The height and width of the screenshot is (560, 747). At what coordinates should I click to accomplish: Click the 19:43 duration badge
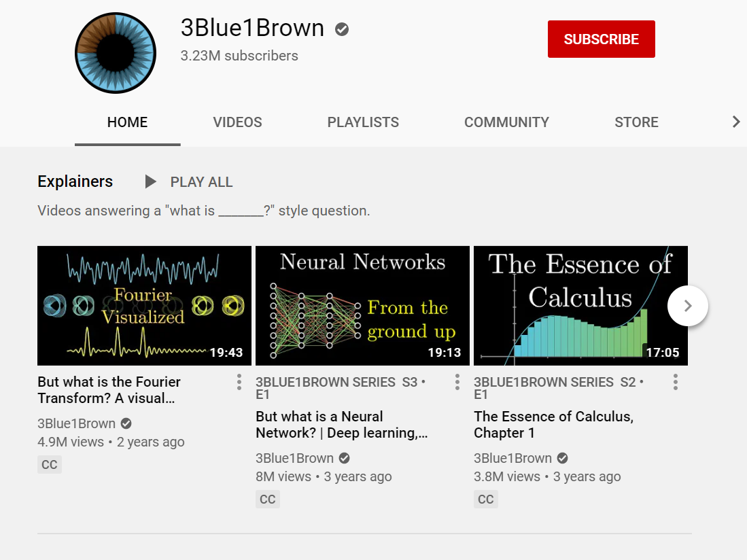click(x=226, y=353)
